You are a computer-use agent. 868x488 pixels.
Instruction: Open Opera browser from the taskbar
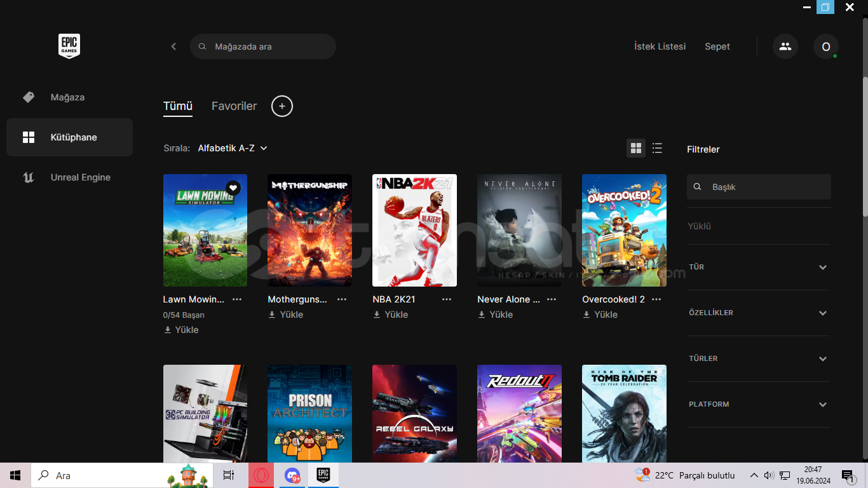coord(262,475)
